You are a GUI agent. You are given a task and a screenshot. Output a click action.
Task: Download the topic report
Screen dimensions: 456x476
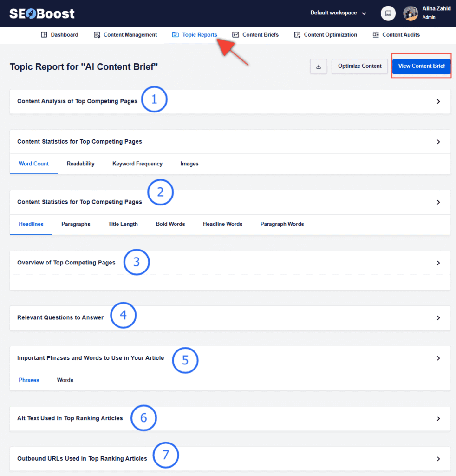[x=319, y=66]
